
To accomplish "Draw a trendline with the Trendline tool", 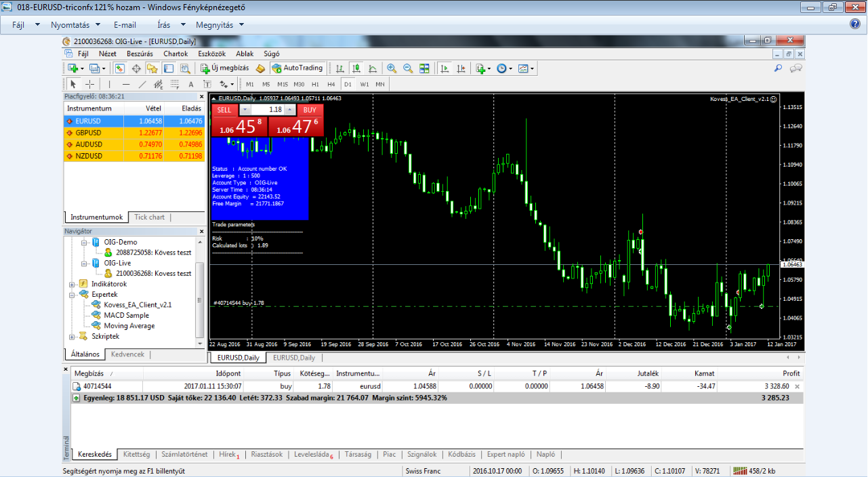I will (142, 85).
